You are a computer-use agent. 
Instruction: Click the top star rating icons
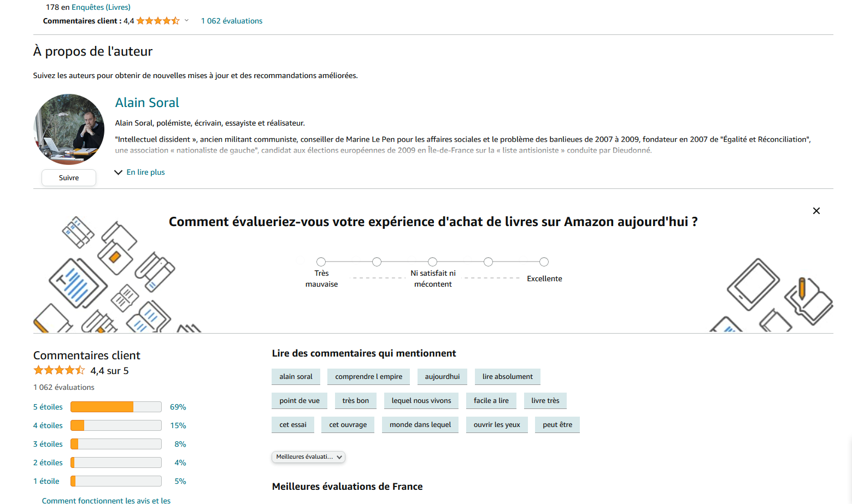coord(158,21)
